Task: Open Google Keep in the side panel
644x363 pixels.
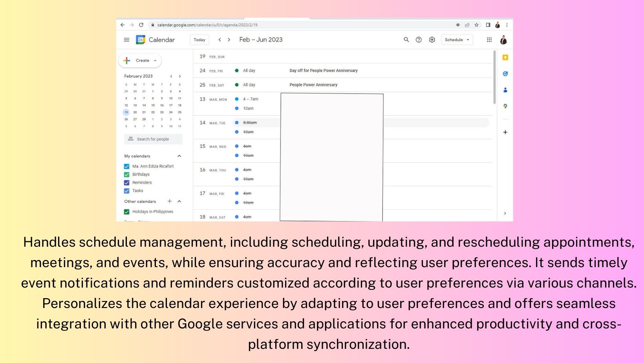Action: [x=505, y=57]
